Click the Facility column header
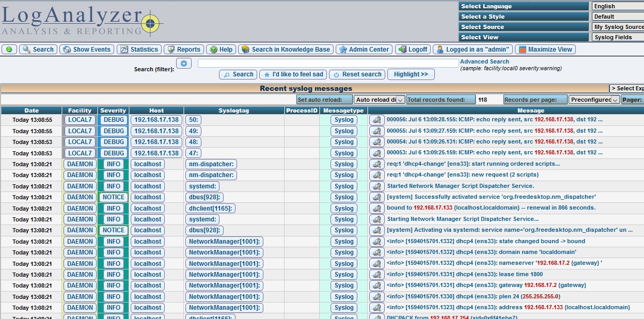Image resolution: width=644 pixels, height=319 pixels. tap(80, 110)
